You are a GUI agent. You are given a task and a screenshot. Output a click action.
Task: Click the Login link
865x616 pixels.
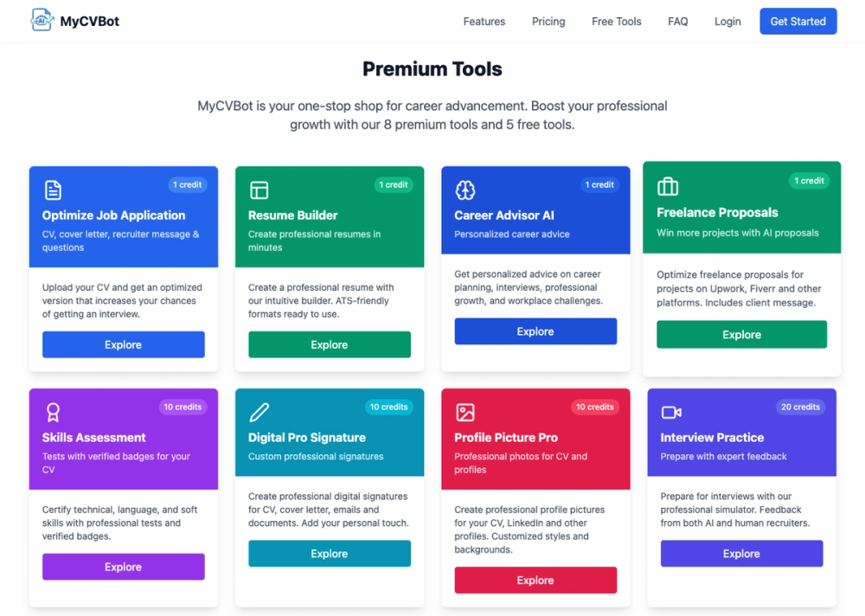727,22
